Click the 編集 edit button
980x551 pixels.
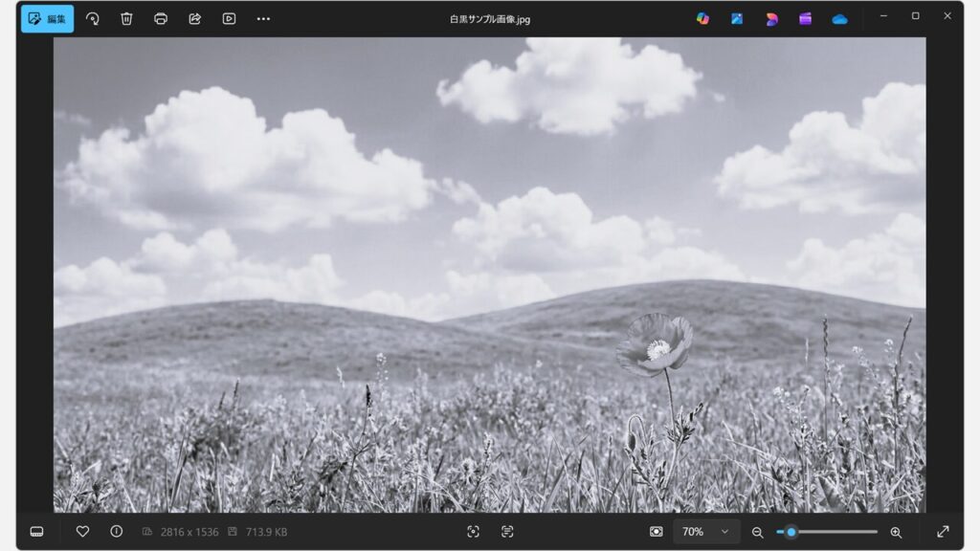(x=47, y=18)
